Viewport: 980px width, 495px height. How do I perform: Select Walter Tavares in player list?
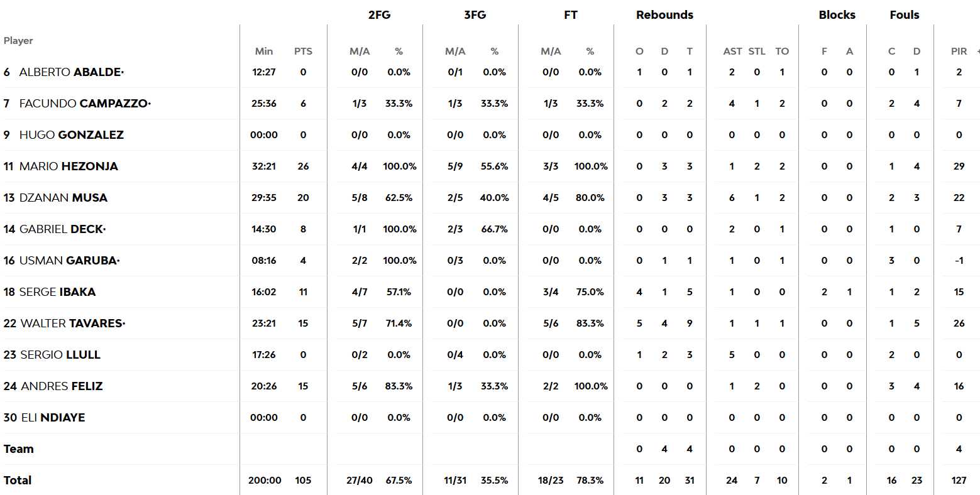[x=72, y=324]
